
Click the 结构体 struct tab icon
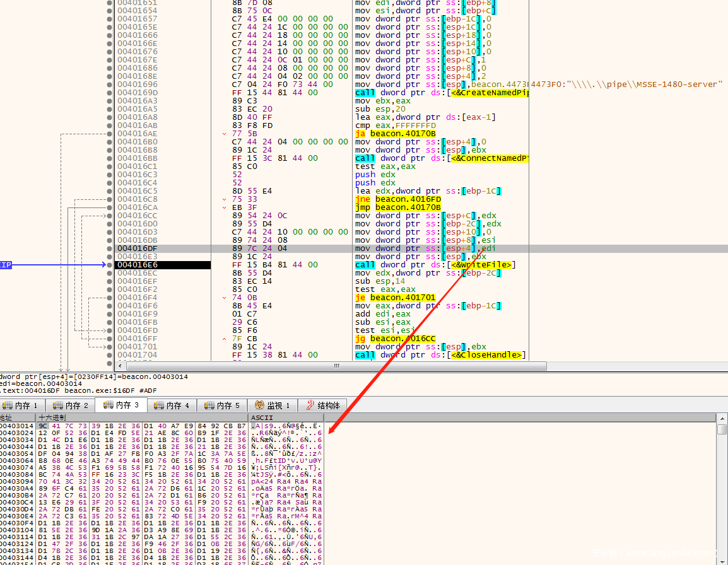coord(310,405)
